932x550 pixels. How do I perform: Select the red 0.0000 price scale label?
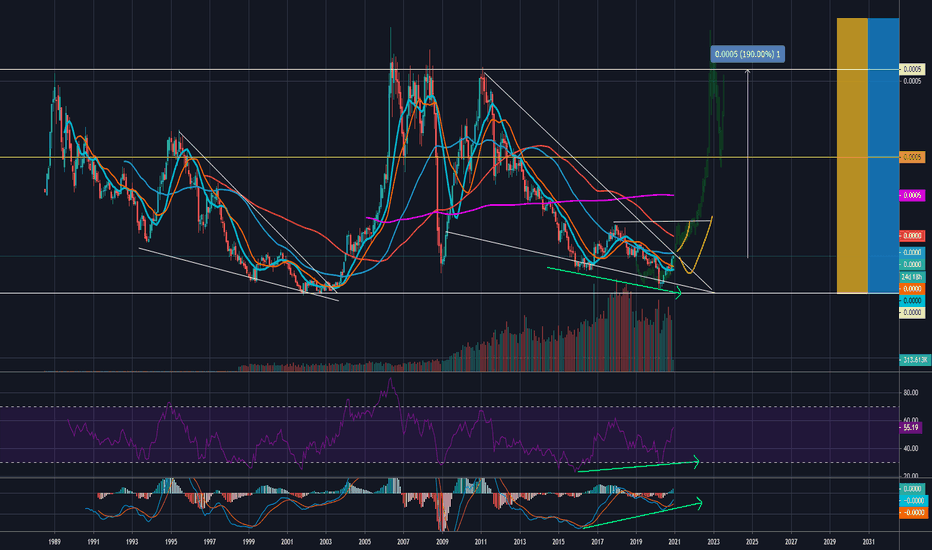tap(912, 236)
